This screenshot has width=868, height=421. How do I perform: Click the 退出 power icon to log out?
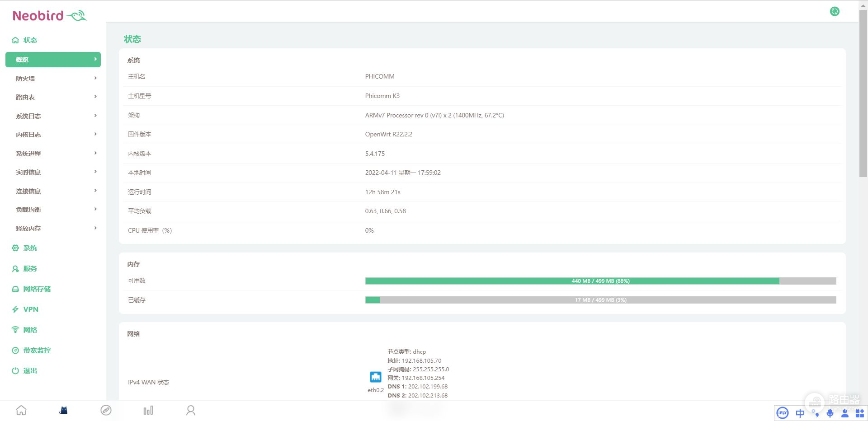(x=15, y=371)
